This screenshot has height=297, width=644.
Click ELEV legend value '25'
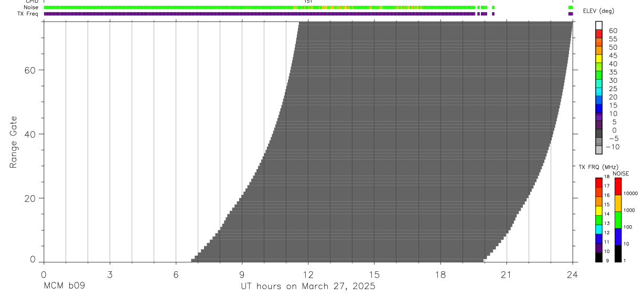point(613,89)
